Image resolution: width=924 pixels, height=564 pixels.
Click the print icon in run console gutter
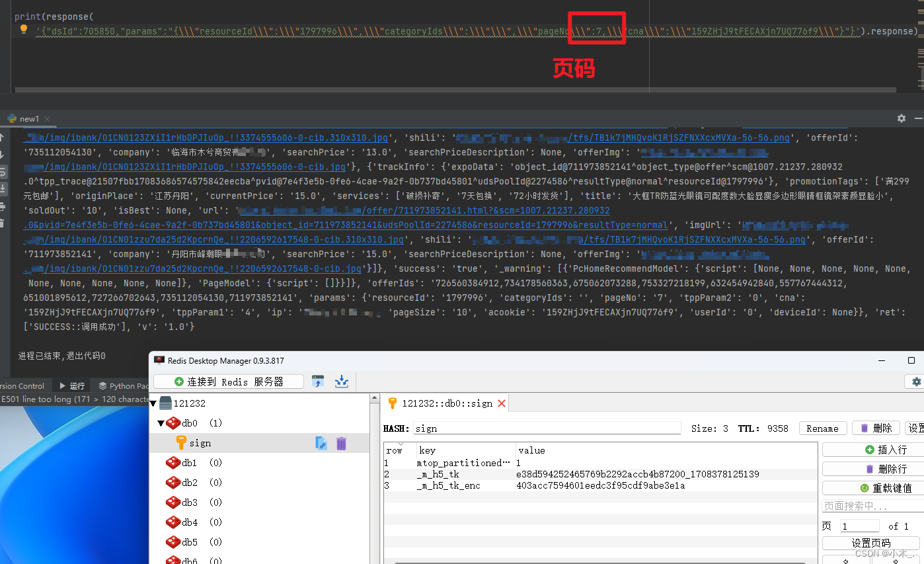click(3, 206)
